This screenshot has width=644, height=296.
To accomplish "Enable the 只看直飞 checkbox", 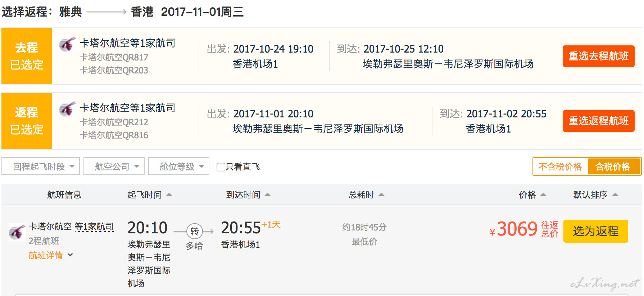I will pyautogui.click(x=221, y=167).
